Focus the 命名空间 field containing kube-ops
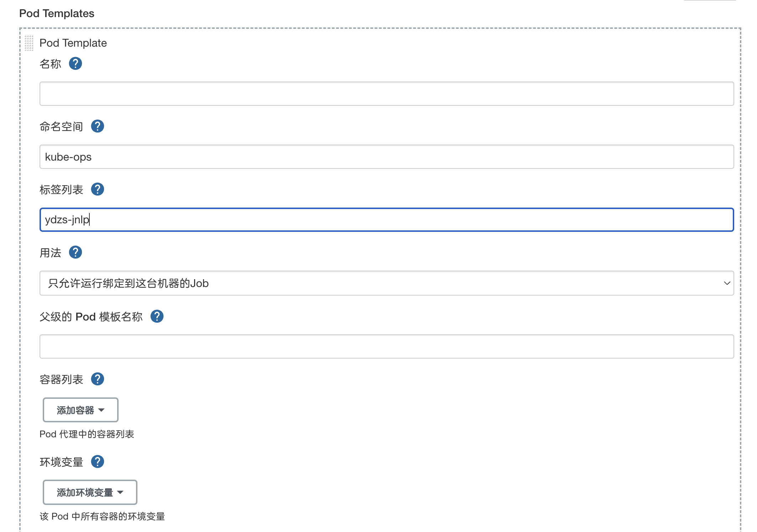 coord(386,157)
